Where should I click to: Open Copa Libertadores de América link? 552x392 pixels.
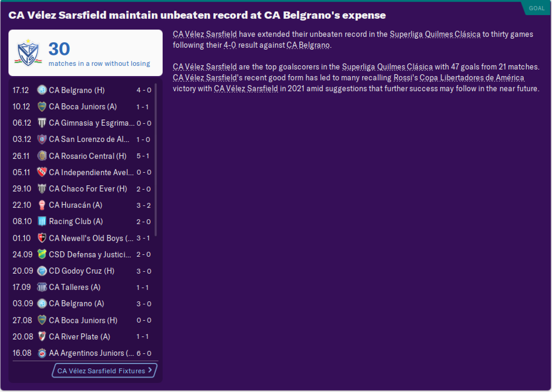tap(472, 78)
